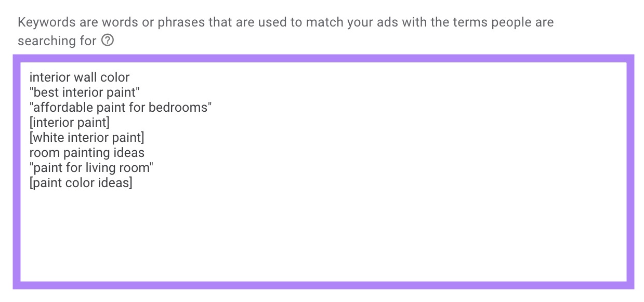Place cursor on the line interior wall color
This screenshot has height=302, width=644.
coord(79,77)
